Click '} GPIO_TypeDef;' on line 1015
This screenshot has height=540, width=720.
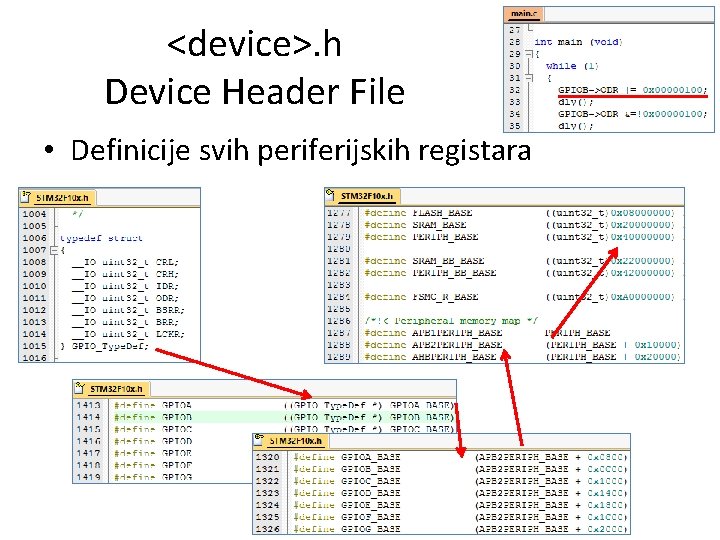105,346
